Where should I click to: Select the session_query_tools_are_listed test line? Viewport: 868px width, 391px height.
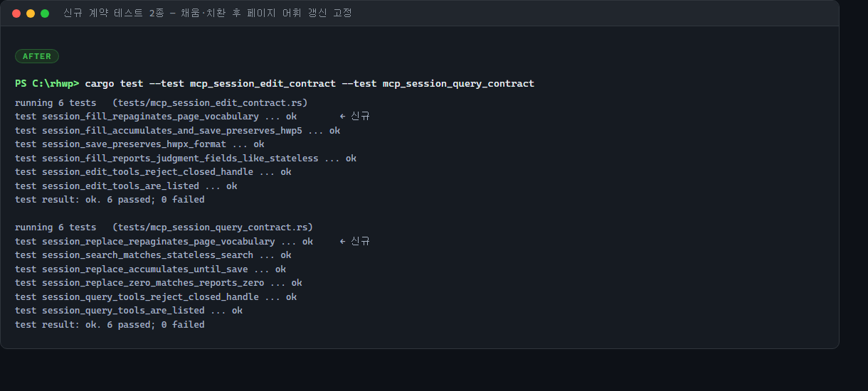129,311
